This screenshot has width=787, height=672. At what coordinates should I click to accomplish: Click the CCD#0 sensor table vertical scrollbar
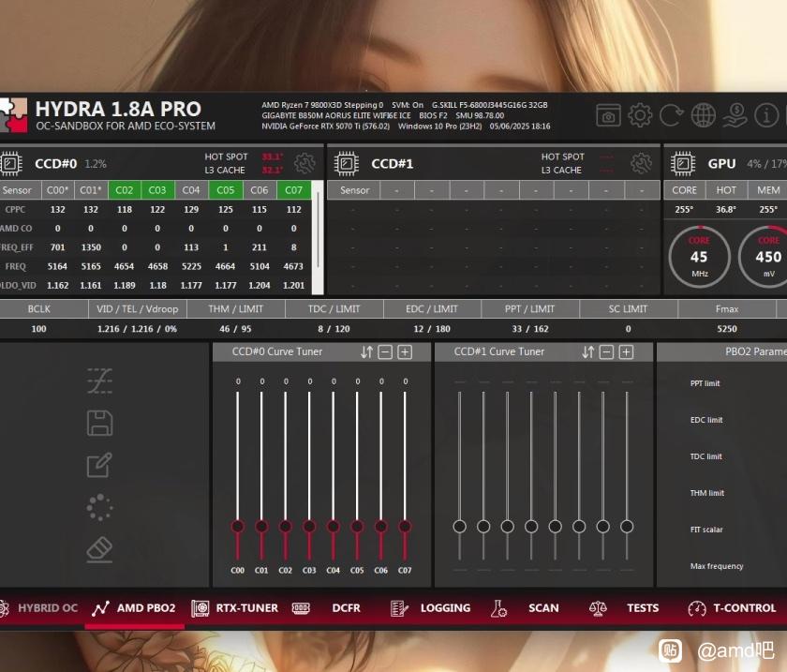tap(318, 237)
